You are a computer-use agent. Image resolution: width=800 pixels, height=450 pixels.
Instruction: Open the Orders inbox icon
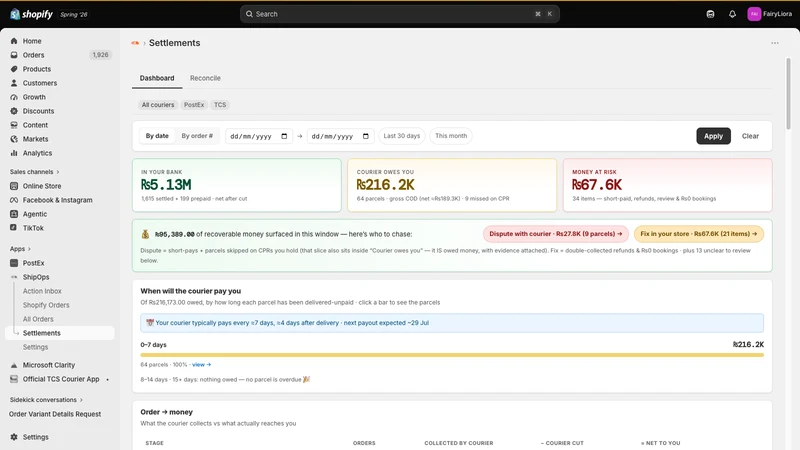[14, 55]
